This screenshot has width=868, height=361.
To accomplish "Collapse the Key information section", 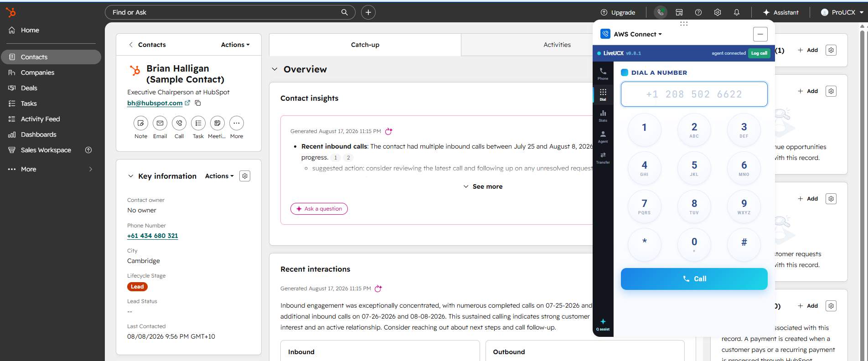I will [131, 176].
